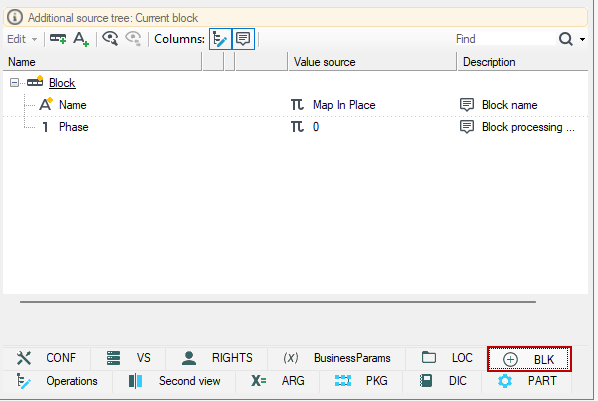This screenshot has width=598, height=401.
Task: Click the greyed eye search icon
Action: click(x=133, y=39)
